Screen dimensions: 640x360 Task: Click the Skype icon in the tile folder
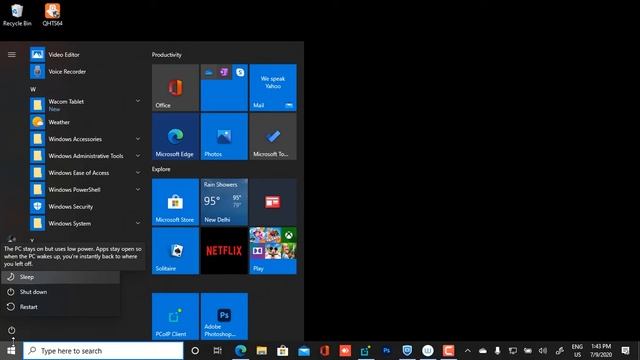click(x=240, y=72)
